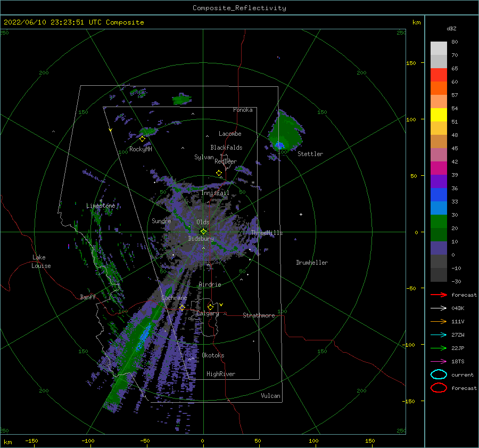479x448 pixels.
Task: Click the Innisfail city label
Action: point(215,193)
